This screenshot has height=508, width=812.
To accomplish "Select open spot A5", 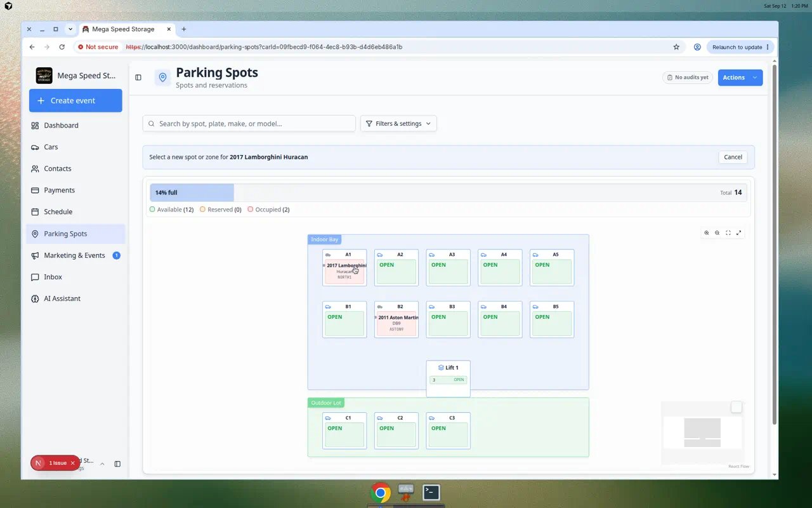I will point(552,267).
